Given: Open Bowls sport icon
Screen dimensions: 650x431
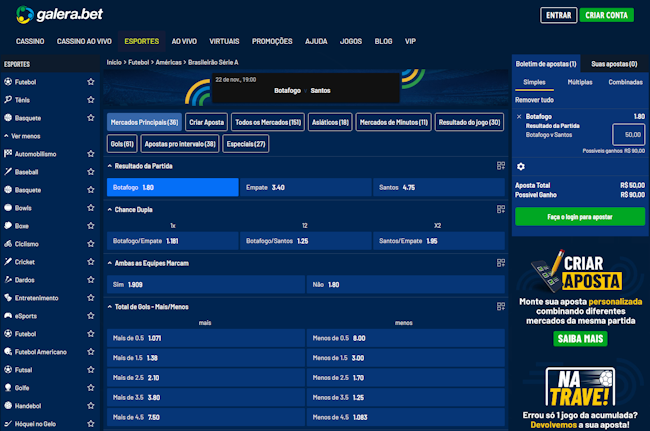Looking at the screenshot, I should coord(8,207).
